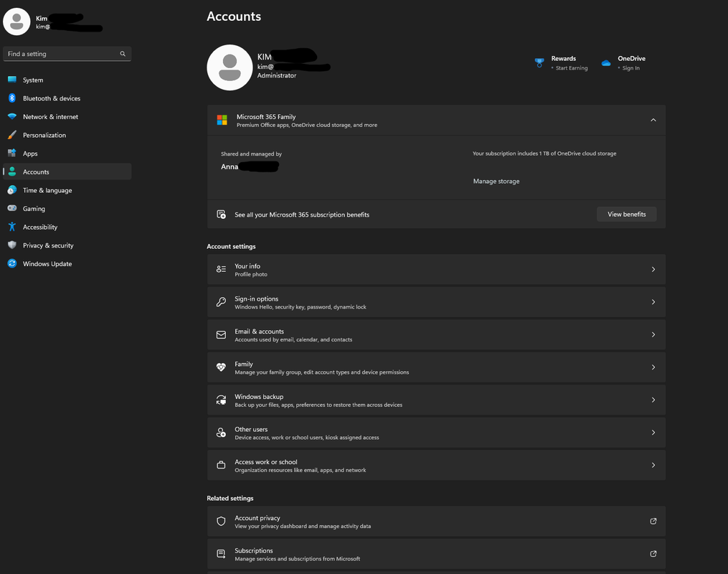728x574 pixels.
Task: Click the subscription benefits icon
Action: (221, 214)
